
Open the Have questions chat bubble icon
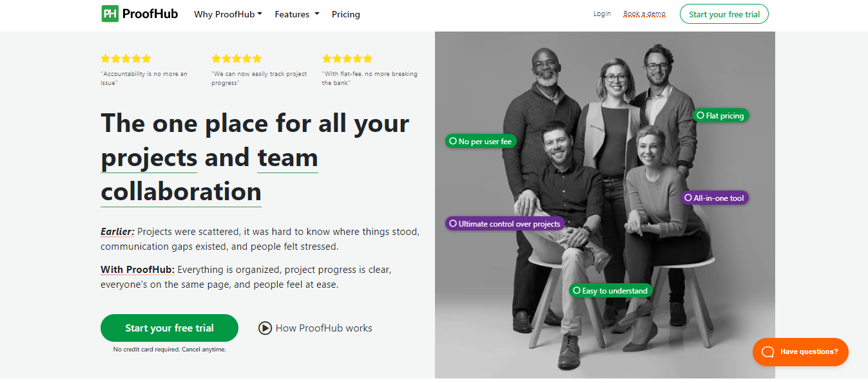[x=767, y=351]
